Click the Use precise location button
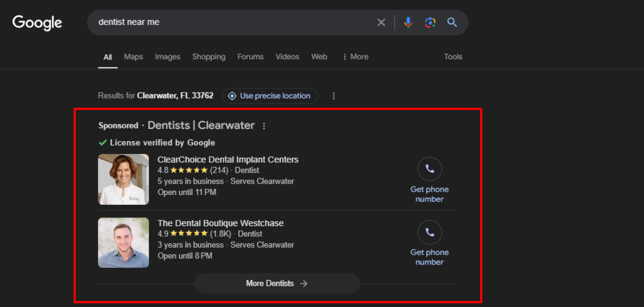Screen dimensions: 644x307 pos(270,96)
